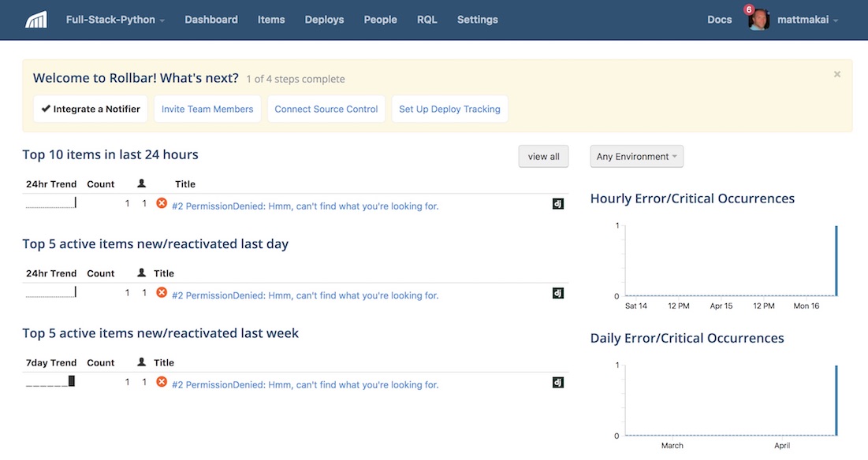
Task: Dismiss the Welcome to Rollbar banner
Action: 836,74
